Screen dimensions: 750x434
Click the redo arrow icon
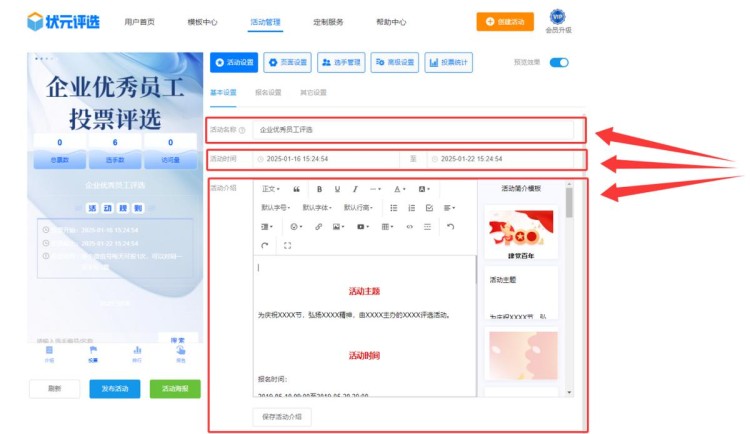pos(265,245)
